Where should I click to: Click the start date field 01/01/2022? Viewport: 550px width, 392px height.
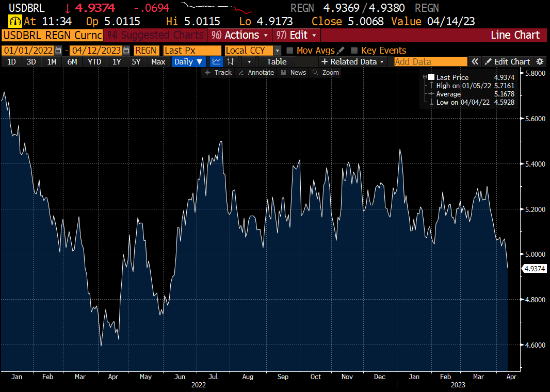pos(28,51)
